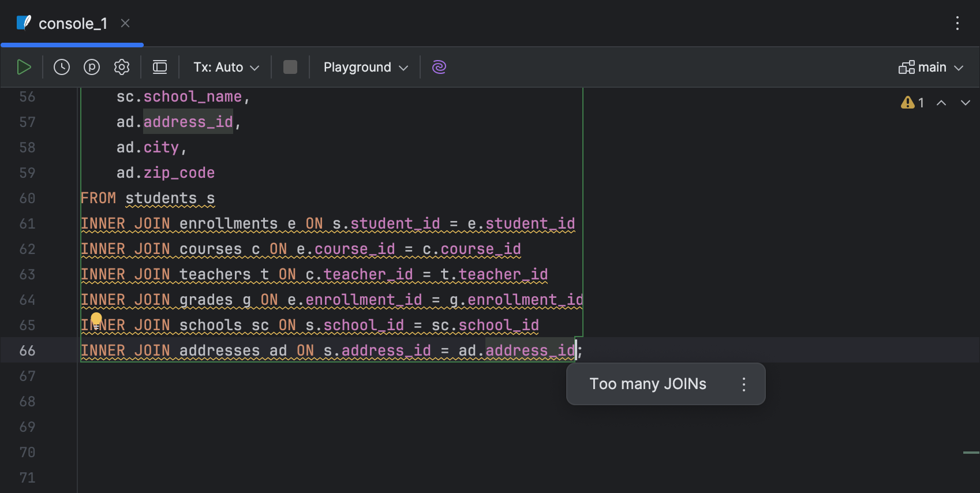Toggle in-editor results layout icon
This screenshot has height=493, width=980.
pyautogui.click(x=160, y=67)
